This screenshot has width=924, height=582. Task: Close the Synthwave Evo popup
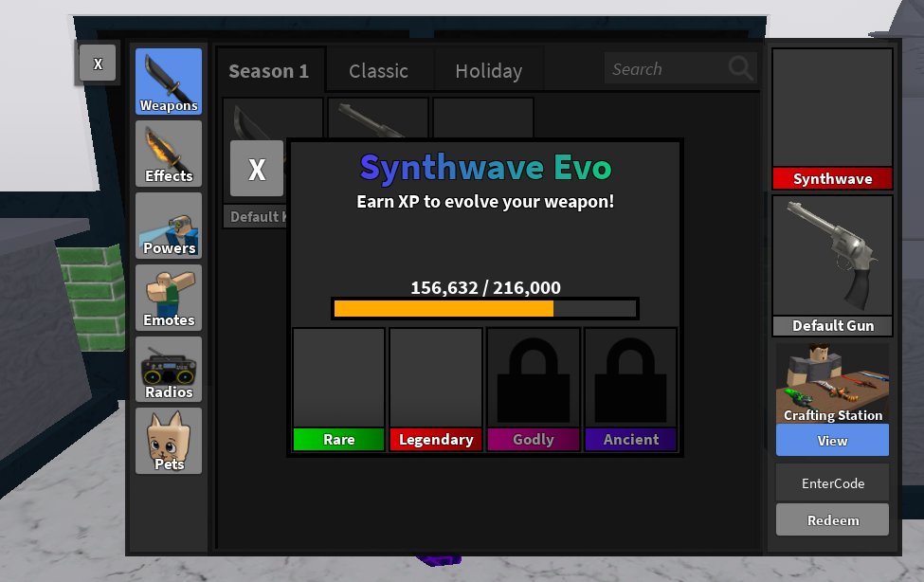[257, 169]
